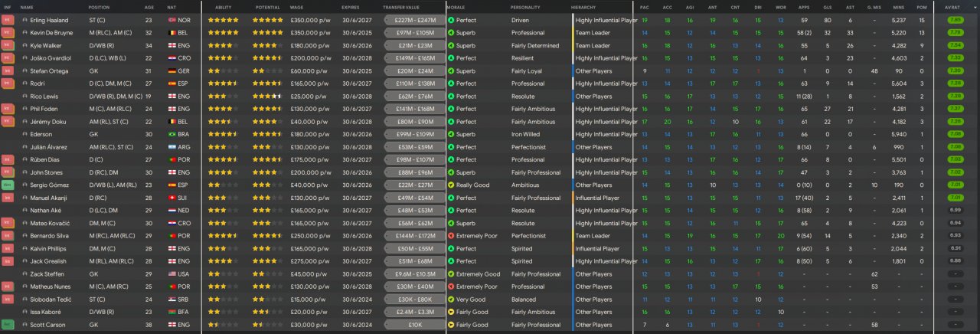
Task: Click the 6.99 average rating badge for Nathan Aké
Action: pyautogui.click(x=955, y=211)
